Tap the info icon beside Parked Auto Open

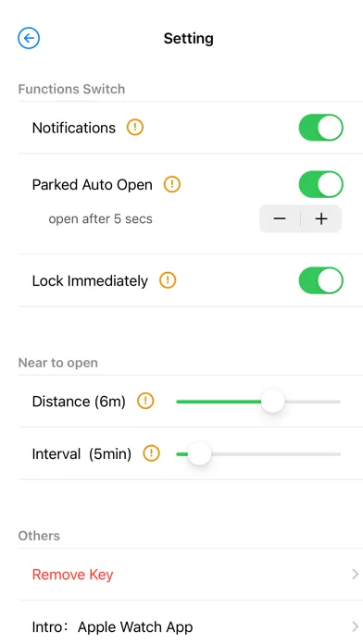pos(172,184)
